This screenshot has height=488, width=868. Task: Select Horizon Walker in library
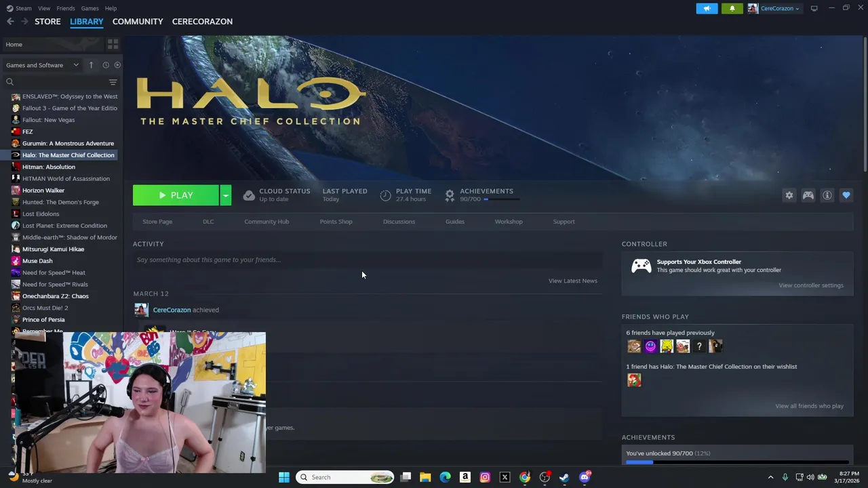point(43,190)
